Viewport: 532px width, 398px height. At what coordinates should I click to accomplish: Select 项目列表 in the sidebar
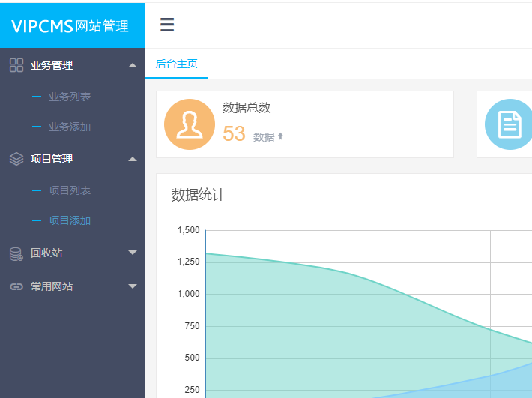click(x=70, y=190)
